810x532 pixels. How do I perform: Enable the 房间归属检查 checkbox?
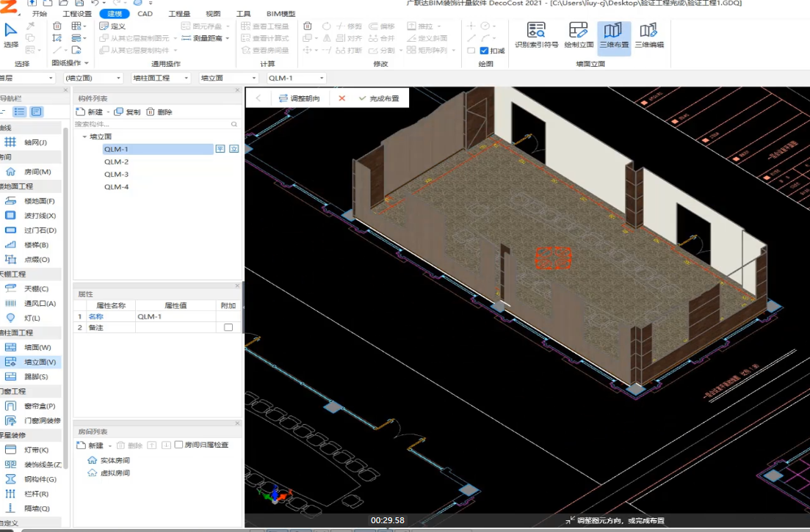point(178,445)
